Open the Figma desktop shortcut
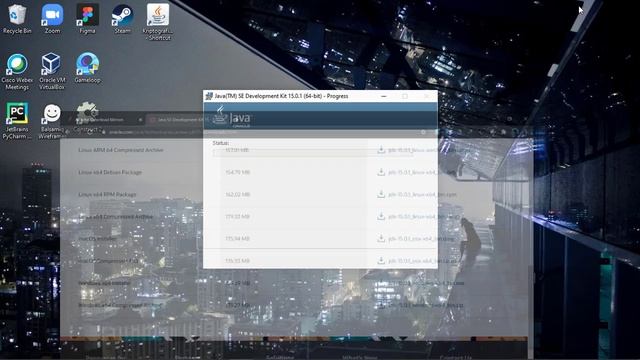 (87, 19)
